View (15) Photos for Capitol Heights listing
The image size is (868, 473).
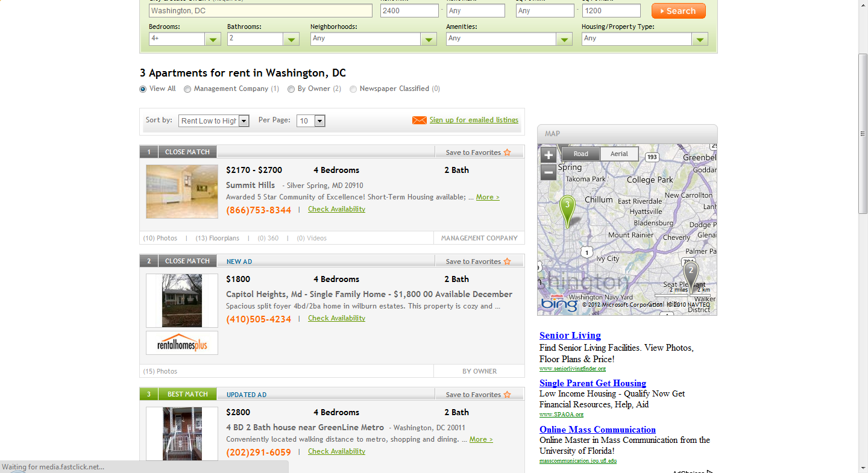click(x=160, y=371)
